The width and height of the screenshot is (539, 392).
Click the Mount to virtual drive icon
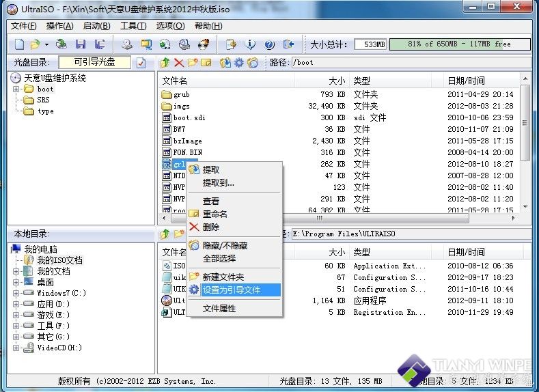(x=184, y=44)
